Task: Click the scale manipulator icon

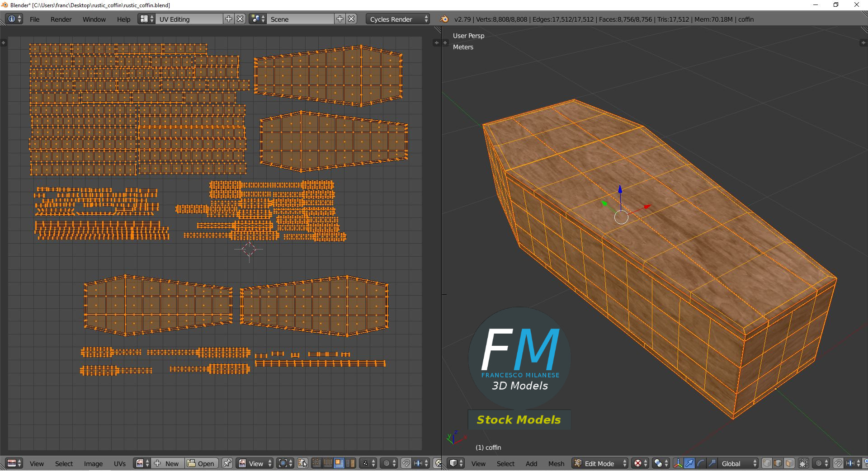Action: click(712, 463)
